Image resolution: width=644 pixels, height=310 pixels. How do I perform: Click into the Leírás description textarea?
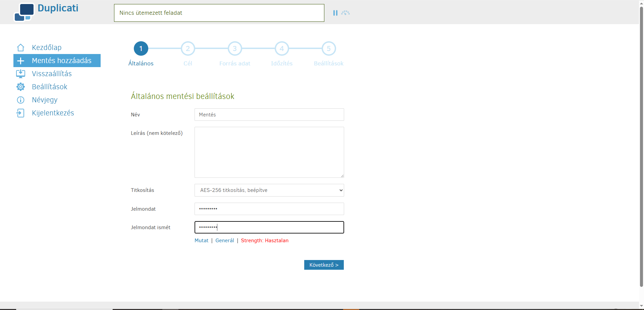[x=269, y=152]
